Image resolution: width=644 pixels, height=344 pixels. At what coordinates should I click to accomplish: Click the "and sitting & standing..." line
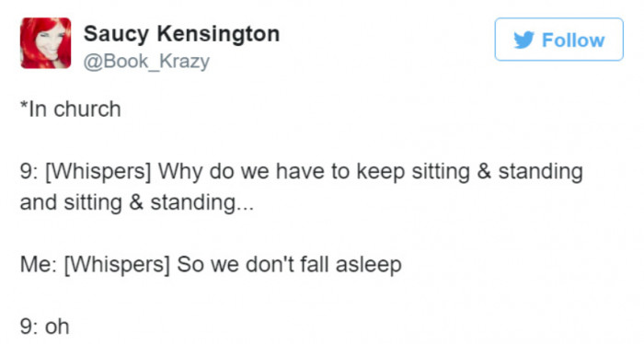pyautogui.click(x=137, y=202)
